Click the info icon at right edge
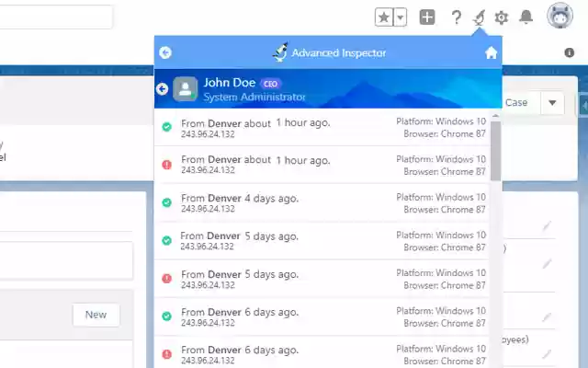 pos(570,52)
